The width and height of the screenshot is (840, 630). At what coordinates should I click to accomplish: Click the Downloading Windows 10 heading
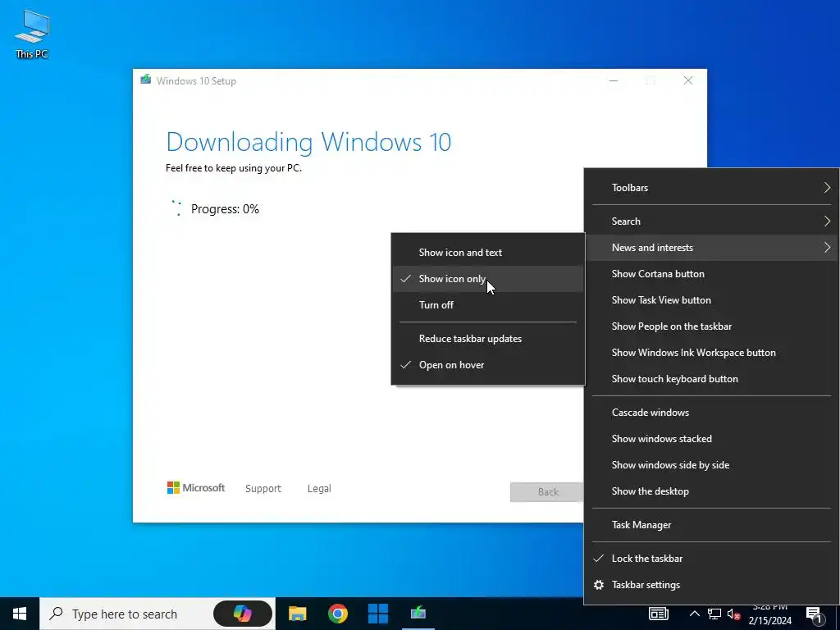pyautogui.click(x=308, y=142)
